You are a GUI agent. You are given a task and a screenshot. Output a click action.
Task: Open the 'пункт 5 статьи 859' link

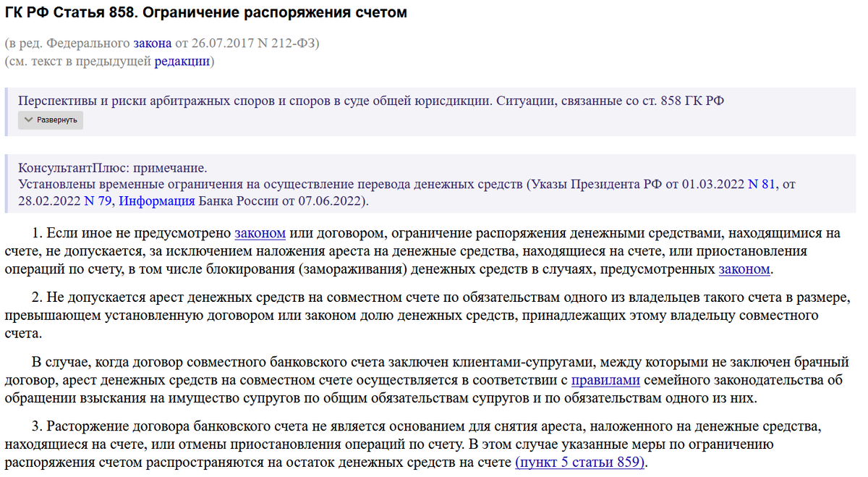(580, 462)
